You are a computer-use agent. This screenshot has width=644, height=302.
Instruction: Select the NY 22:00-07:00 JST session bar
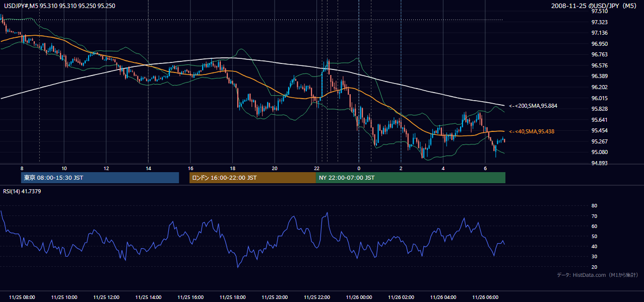click(x=411, y=178)
